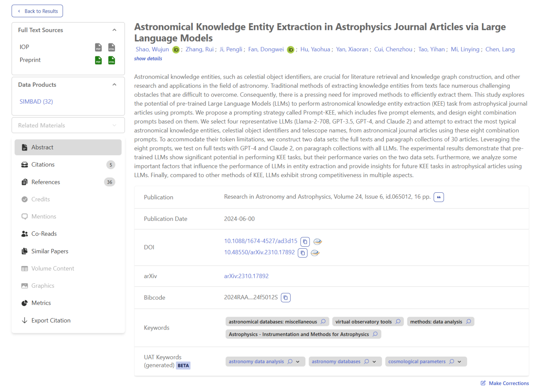This screenshot has height=392, width=540.
Task: Open the 'cosmological parameters' UAT keyword dropdown
Action: 460,362
